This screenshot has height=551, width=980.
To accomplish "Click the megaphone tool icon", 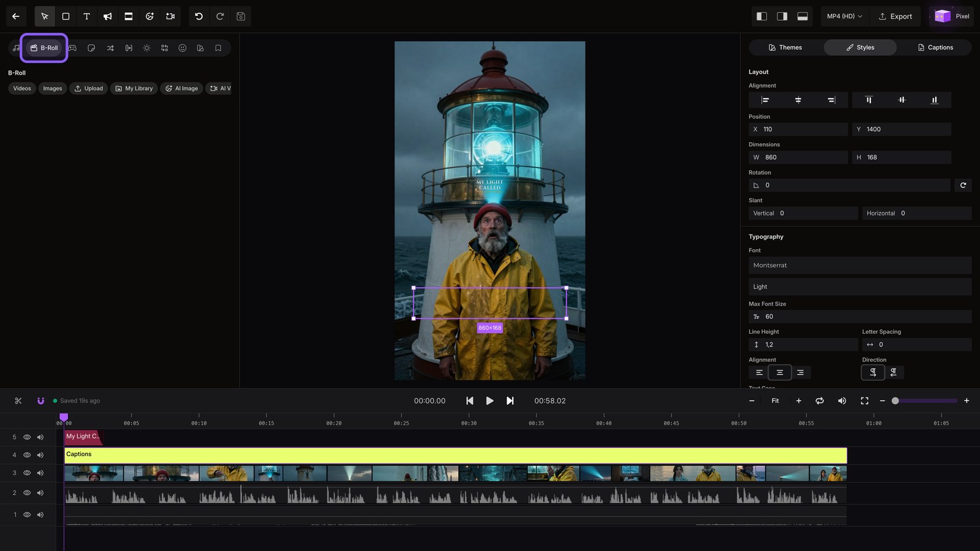I will pos(107,17).
